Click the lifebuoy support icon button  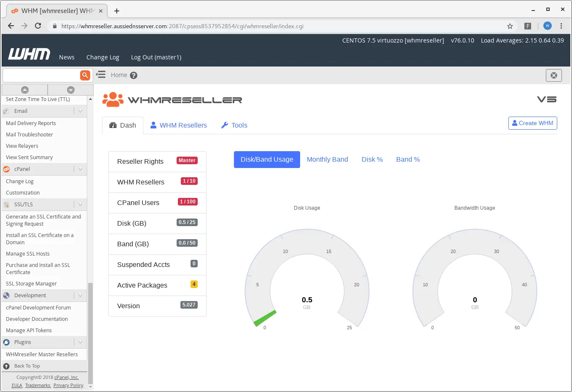click(554, 75)
